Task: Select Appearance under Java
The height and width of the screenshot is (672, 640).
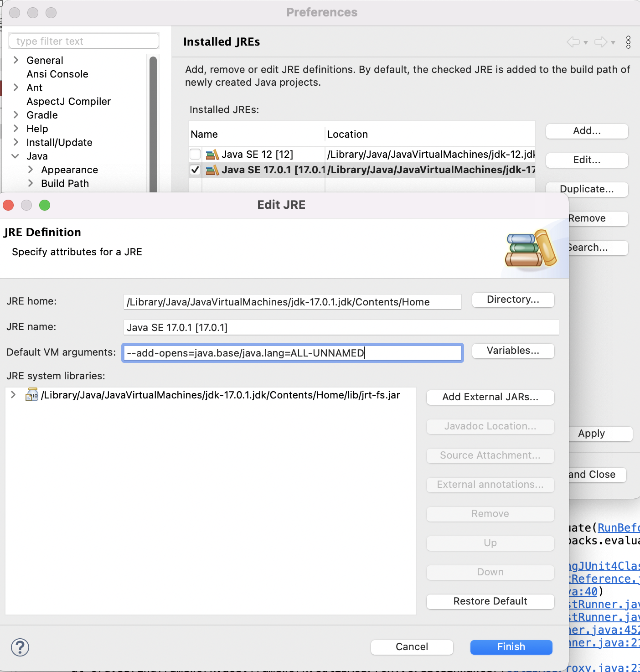Action: (69, 170)
